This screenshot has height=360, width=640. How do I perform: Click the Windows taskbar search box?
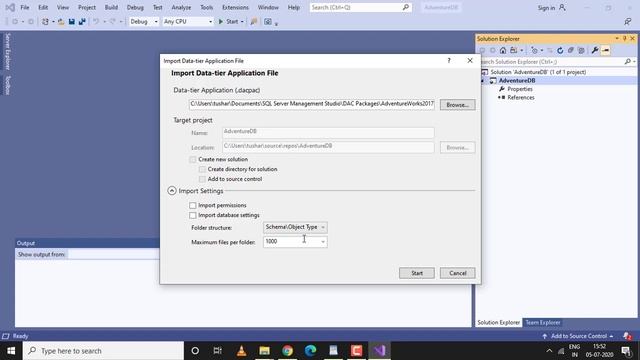(x=104, y=351)
